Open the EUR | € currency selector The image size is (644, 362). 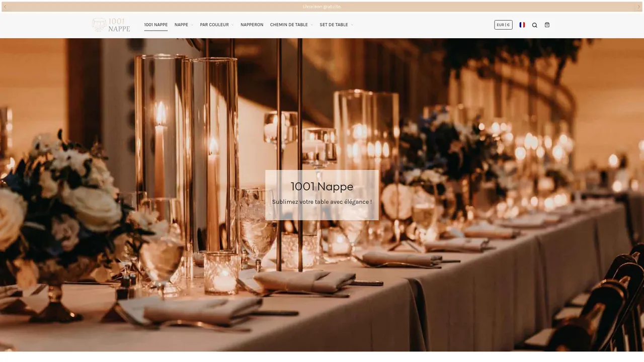click(503, 25)
